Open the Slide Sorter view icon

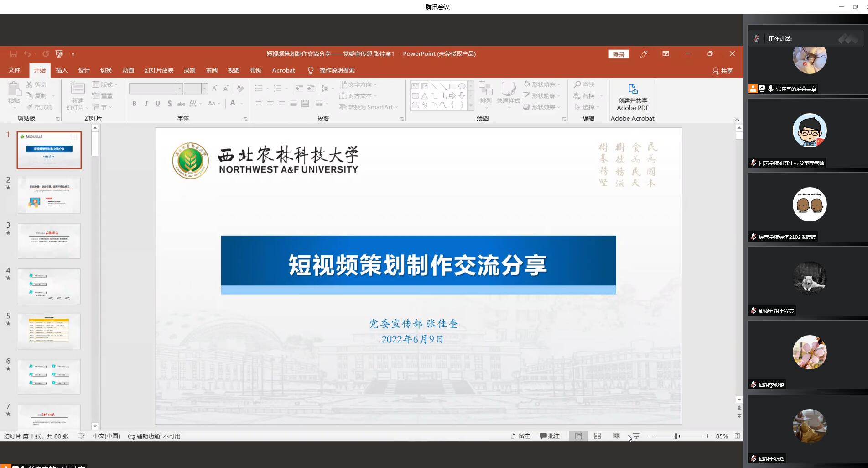click(597, 436)
